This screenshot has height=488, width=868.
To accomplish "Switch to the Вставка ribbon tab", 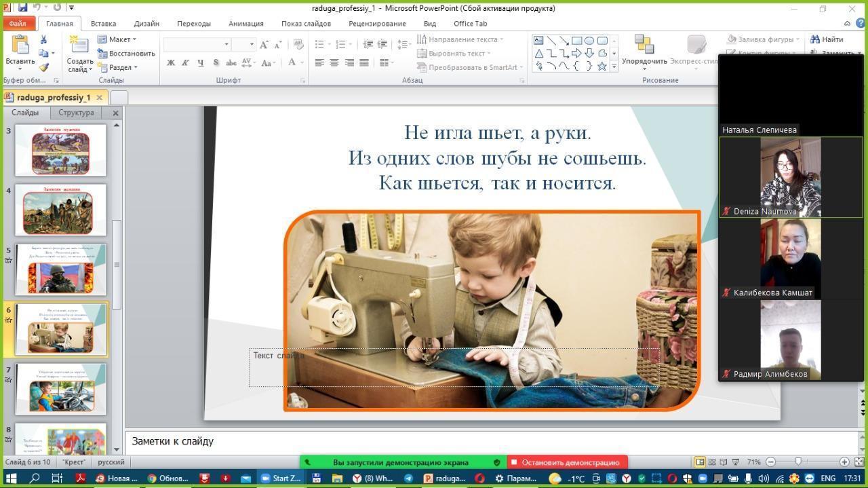I will tap(103, 23).
